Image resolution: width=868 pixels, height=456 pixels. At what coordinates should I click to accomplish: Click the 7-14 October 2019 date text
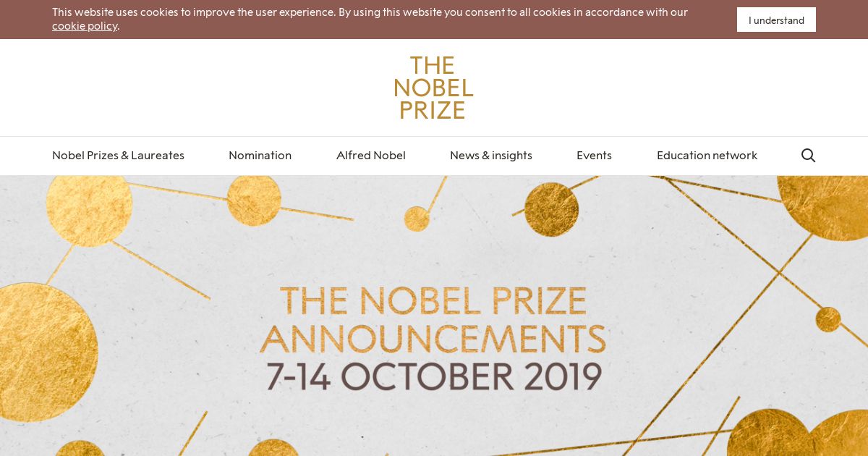[434, 376]
